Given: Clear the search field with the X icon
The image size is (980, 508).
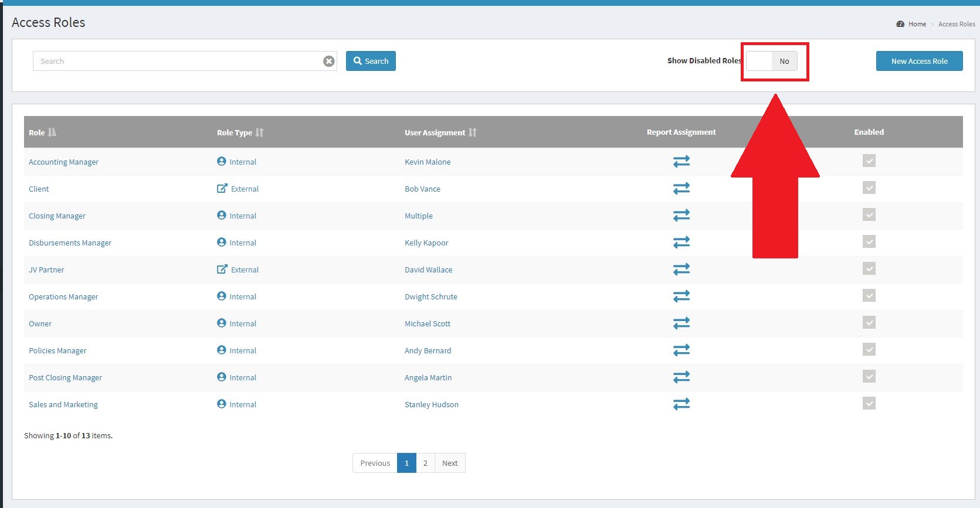Looking at the screenshot, I should pos(329,61).
